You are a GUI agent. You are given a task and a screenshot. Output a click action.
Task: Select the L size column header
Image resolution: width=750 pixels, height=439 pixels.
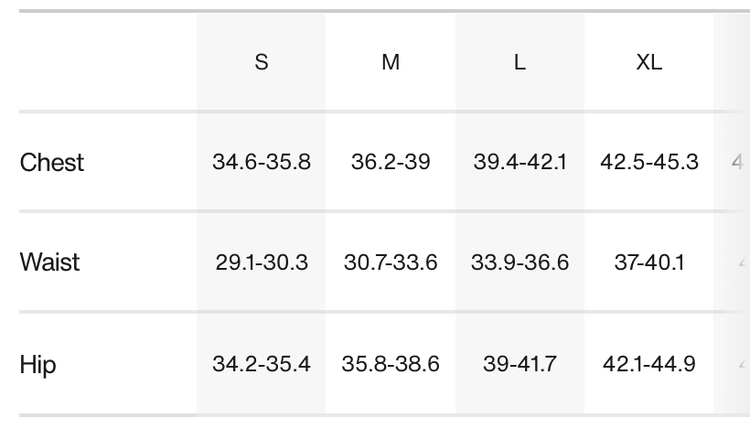pyautogui.click(x=520, y=62)
